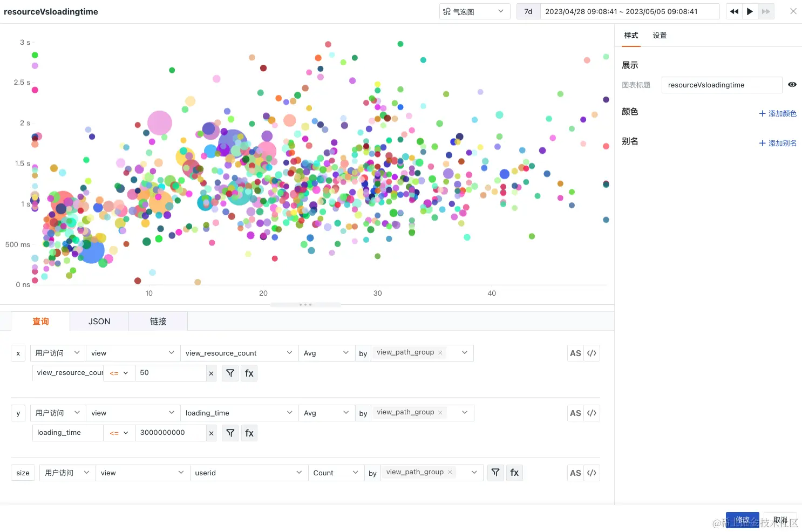The height and width of the screenshot is (532, 802).
Task: Click the fx function icon in y query row
Action: [x=249, y=433]
